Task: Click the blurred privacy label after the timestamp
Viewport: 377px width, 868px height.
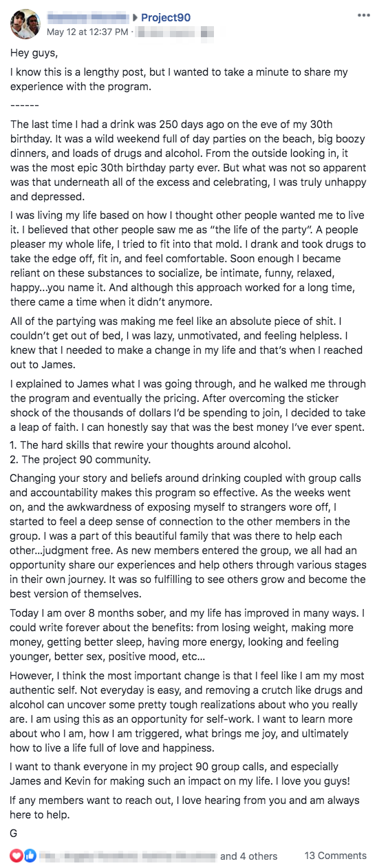Action: tap(176, 32)
